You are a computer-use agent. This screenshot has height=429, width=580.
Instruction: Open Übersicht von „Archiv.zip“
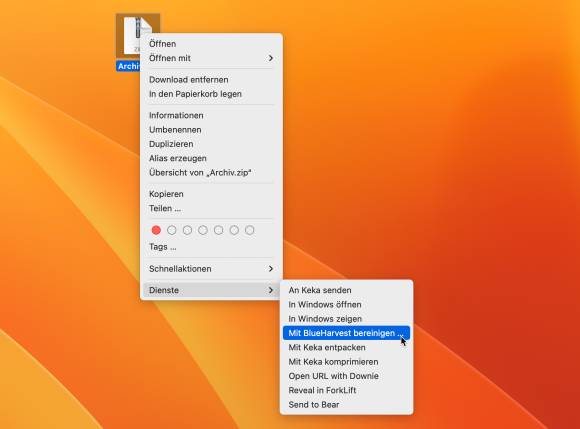click(211, 173)
